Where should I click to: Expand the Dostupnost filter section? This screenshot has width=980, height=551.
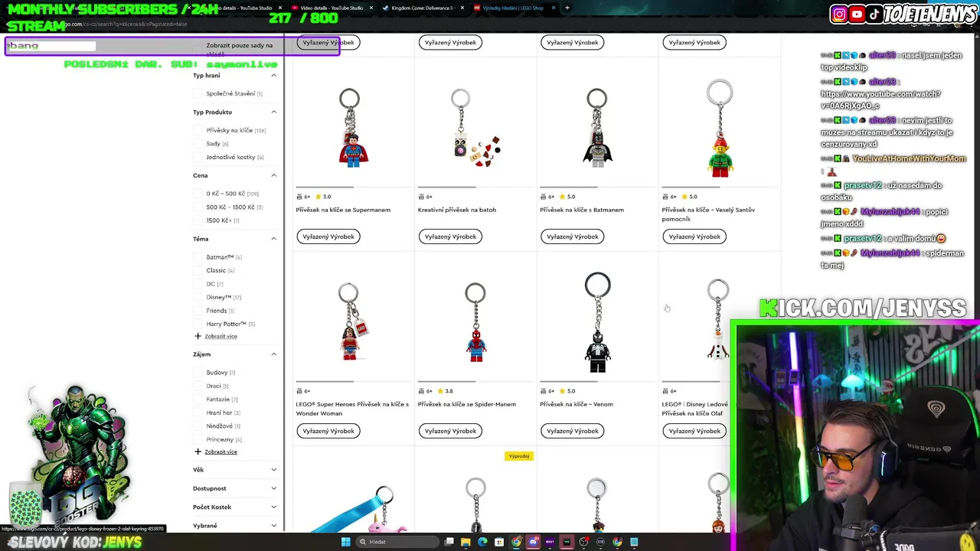tap(235, 488)
